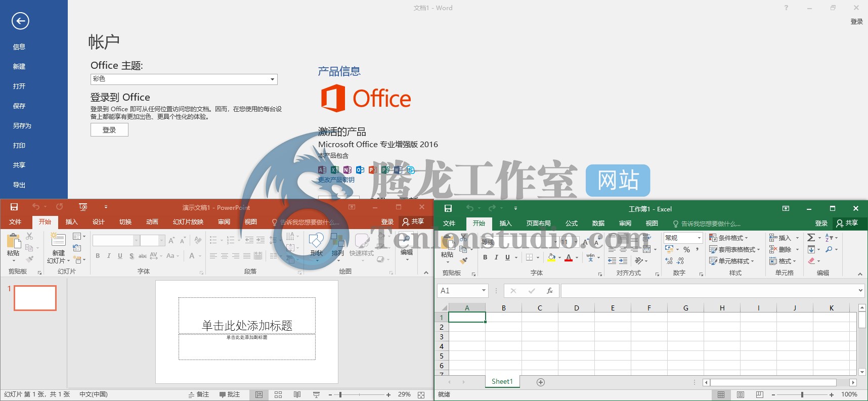This screenshot has height=401, width=868.
Task: Open the 页面布局 tab in Excel
Action: tap(538, 223)
